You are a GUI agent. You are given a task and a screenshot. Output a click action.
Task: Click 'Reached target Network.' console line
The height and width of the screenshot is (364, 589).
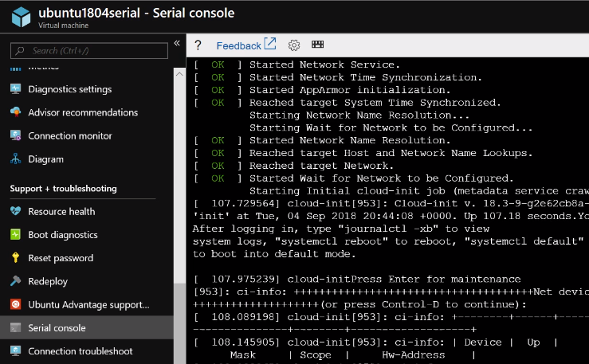click(x=321, y=166)
